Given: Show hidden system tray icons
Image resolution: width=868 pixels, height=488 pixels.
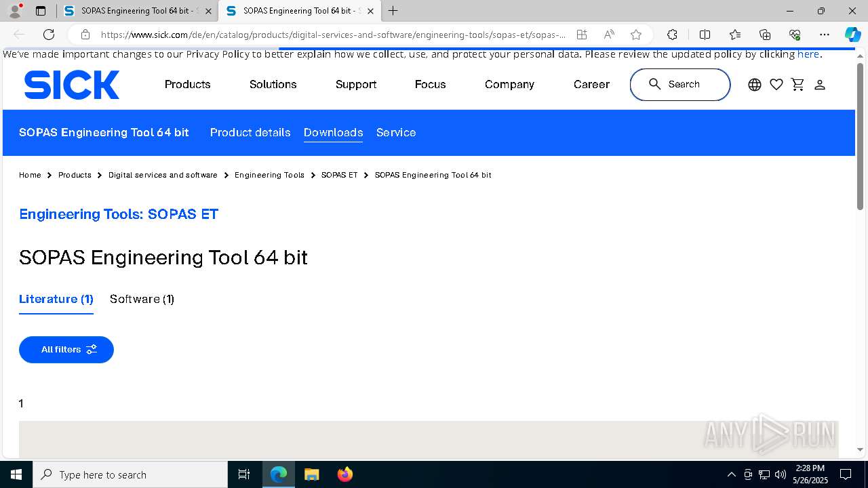Looking at the screenshot, I should [x=731, y=474].
